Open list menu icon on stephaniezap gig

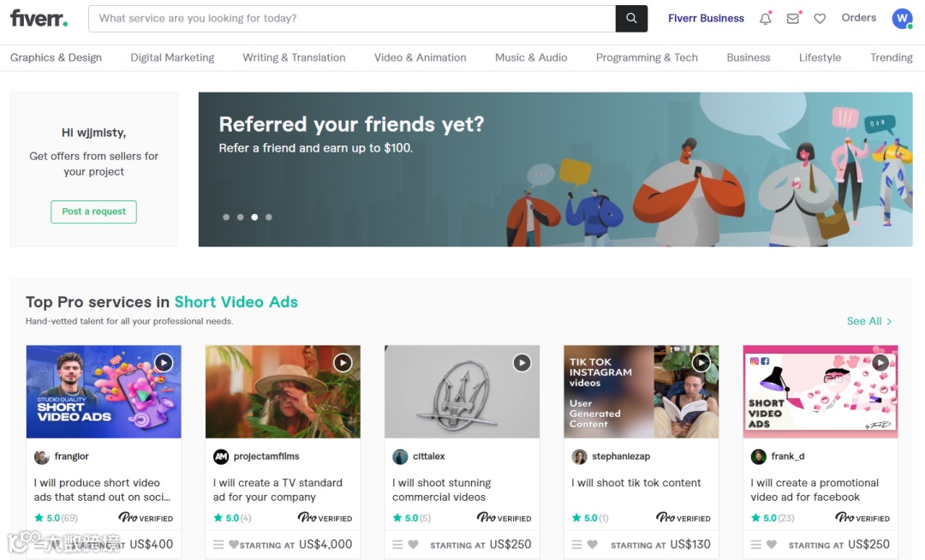[577, 545]
